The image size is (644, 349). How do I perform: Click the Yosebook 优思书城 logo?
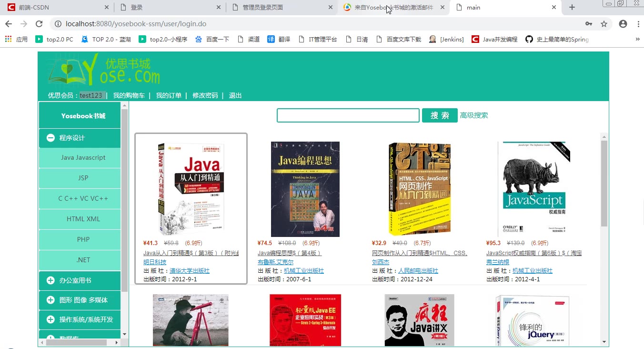pos(104,70)
